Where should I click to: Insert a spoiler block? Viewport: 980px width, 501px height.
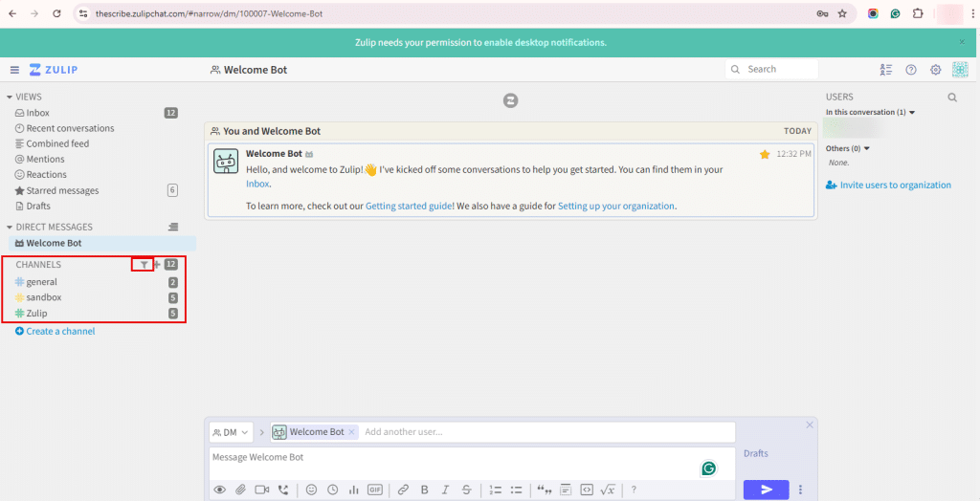(566, 490)
